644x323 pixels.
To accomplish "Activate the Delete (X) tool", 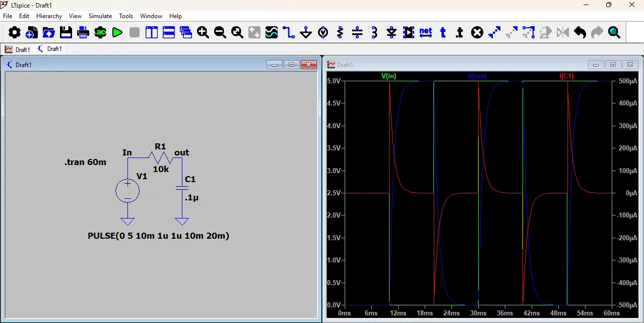I will [x=477, y=33].
